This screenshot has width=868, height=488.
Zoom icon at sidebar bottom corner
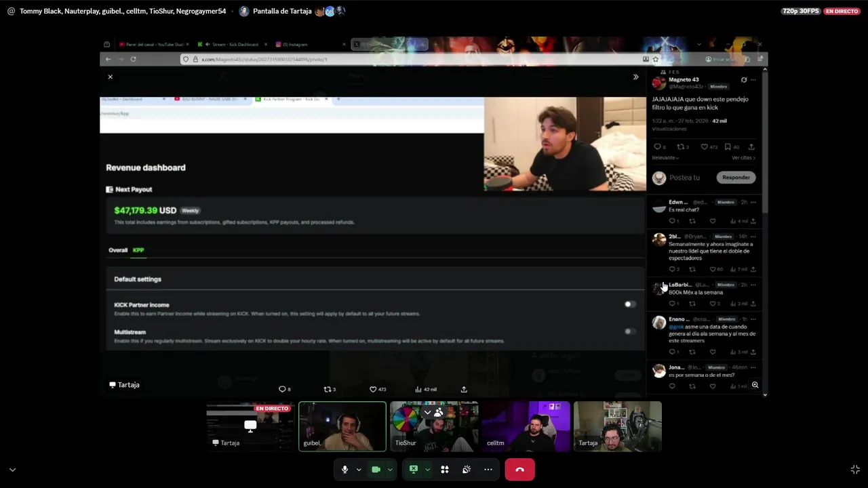coord(755,385)
